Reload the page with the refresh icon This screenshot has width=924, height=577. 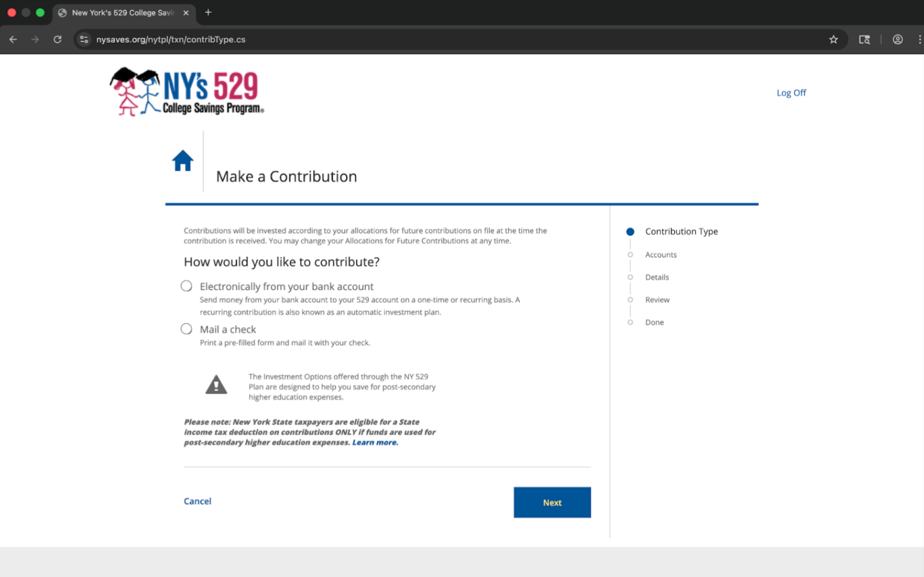pyautogui.click(x=57, y=39)
